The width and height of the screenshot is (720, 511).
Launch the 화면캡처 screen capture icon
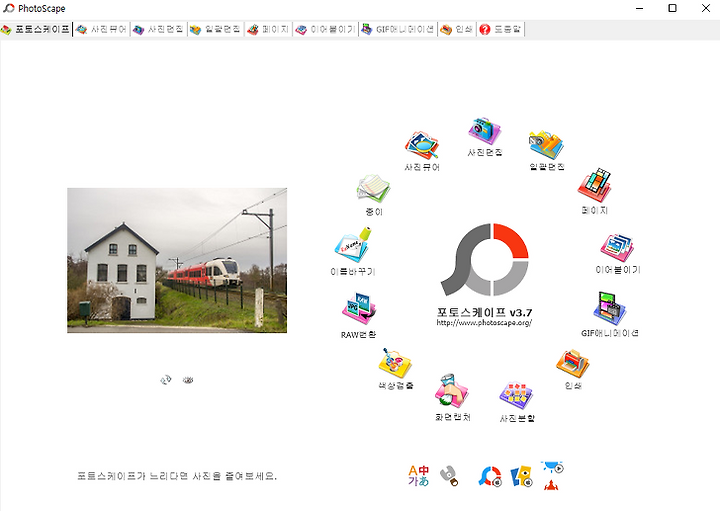(452, 391)
